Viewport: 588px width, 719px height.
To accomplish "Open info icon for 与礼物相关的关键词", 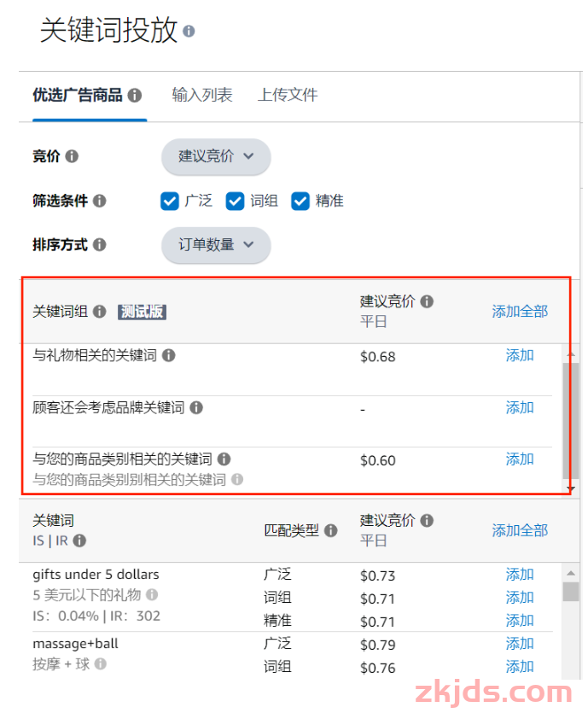I will pos(169,355).
